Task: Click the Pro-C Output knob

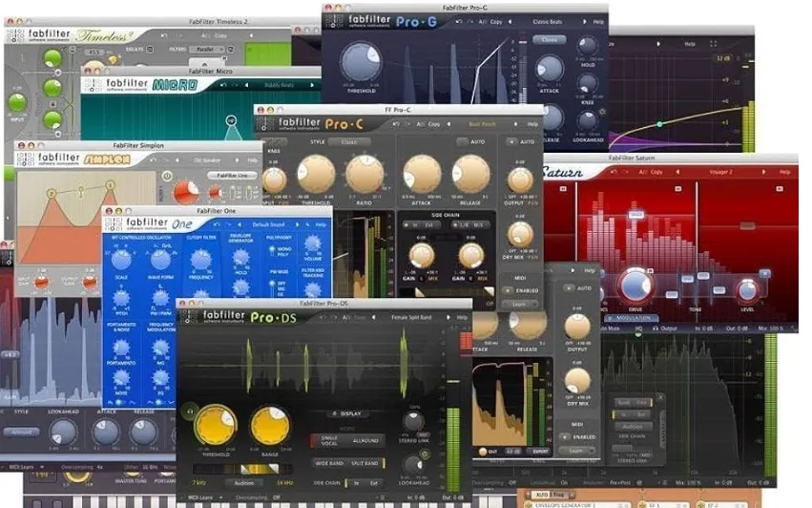Action: click(x=520, y=180)
